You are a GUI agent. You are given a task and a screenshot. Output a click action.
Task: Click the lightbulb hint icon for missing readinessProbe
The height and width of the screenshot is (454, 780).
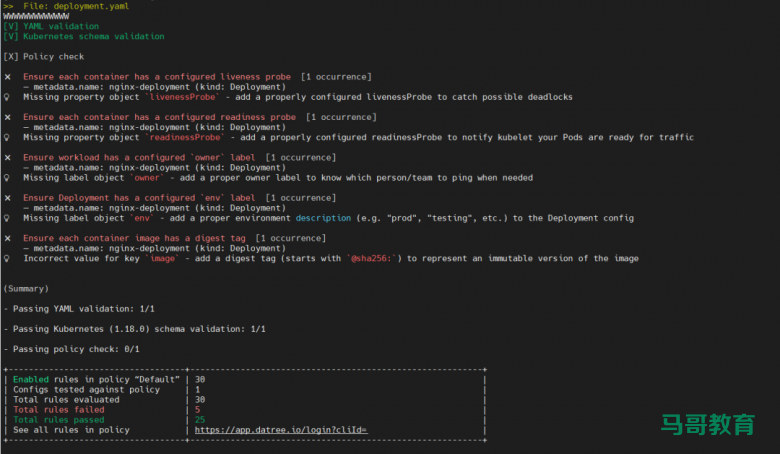click(x=8, y=137)
